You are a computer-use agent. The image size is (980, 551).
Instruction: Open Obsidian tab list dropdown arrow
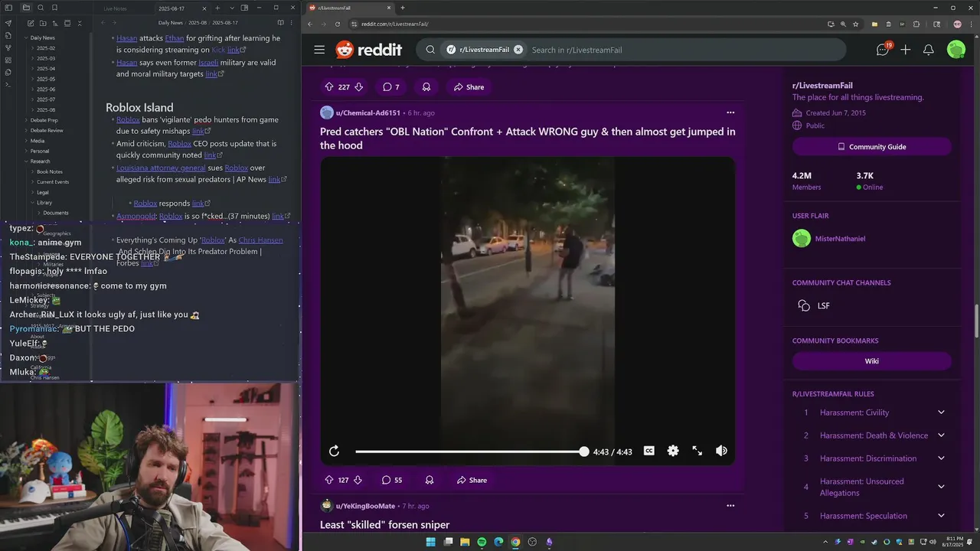coord(230,8)
